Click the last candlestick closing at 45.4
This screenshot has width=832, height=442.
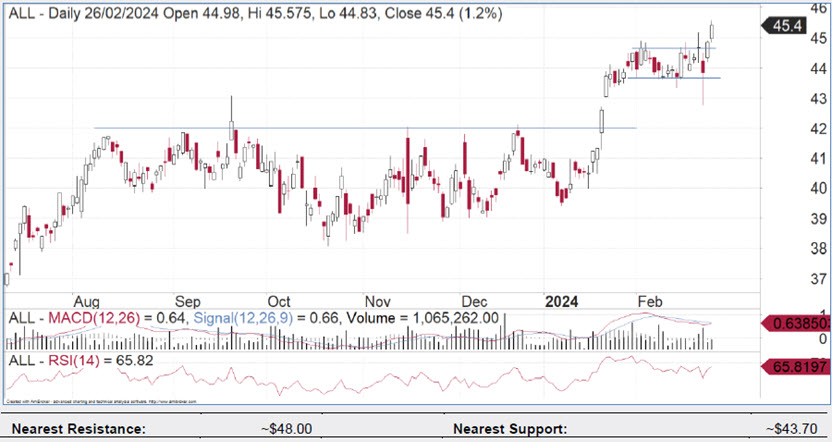[x=712, y=31]
